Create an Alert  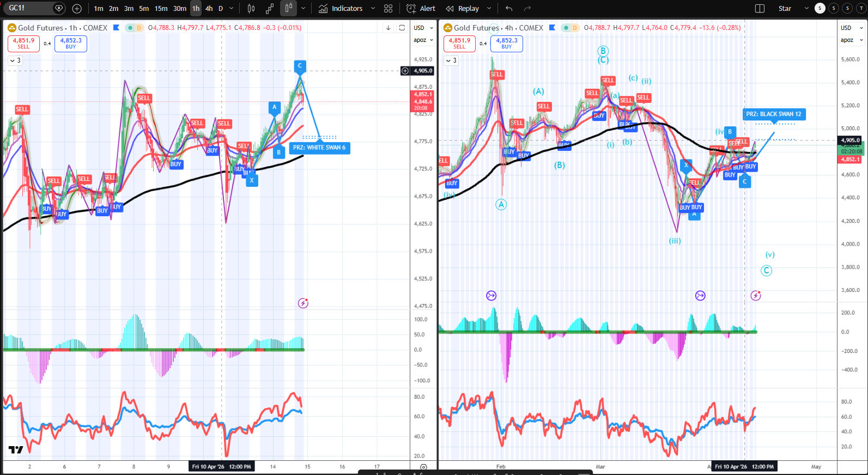[421, 8]
